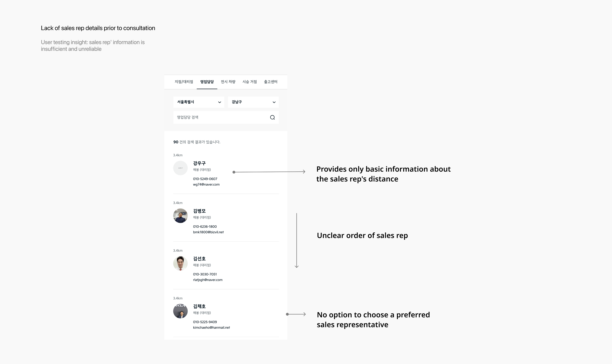Click email rlatjsgh@naver.com
Viewport: 612px width, 364px height.
[208, 280]
